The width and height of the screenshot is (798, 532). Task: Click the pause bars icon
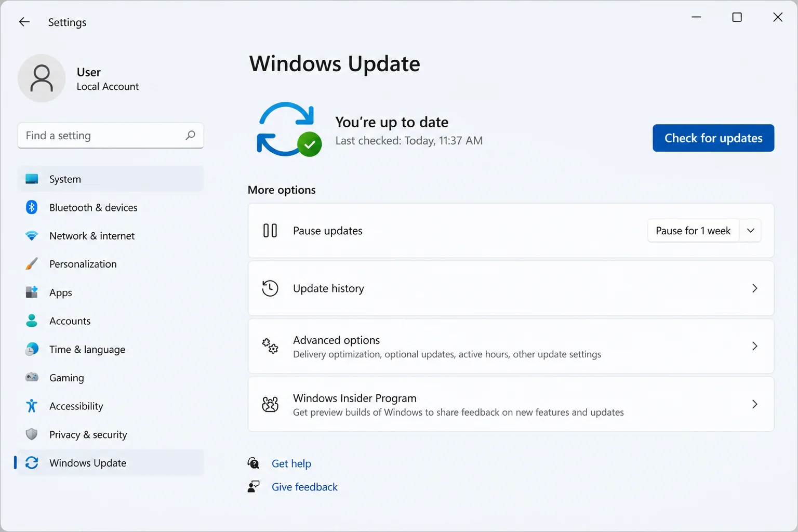point(270,230)
